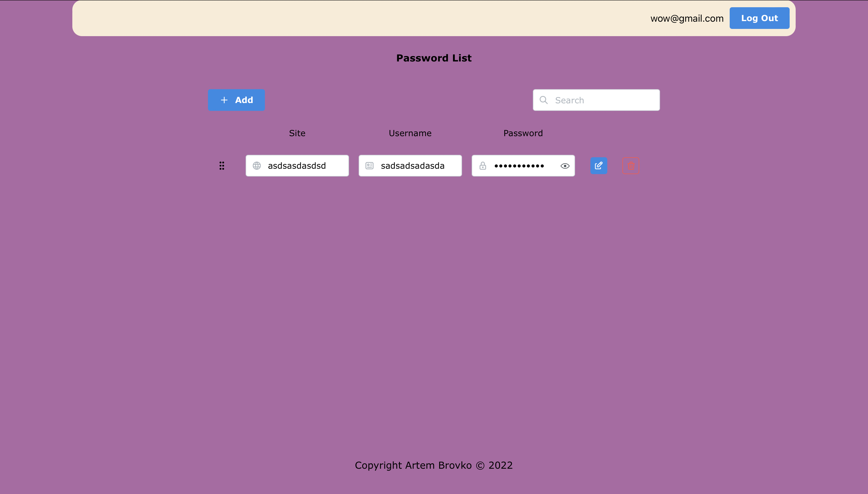Click the Copyright Artem Brovko footer text

pos(434,465)
